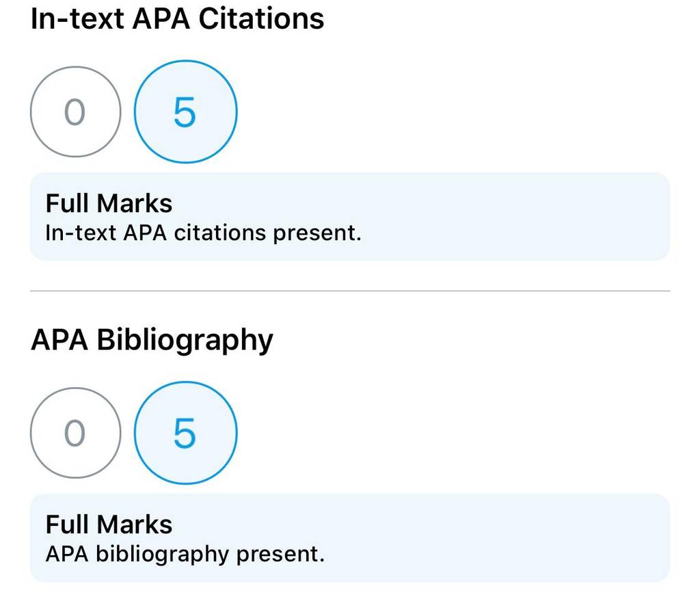Select 0 rating for APA Bibliography

(75, 433)
